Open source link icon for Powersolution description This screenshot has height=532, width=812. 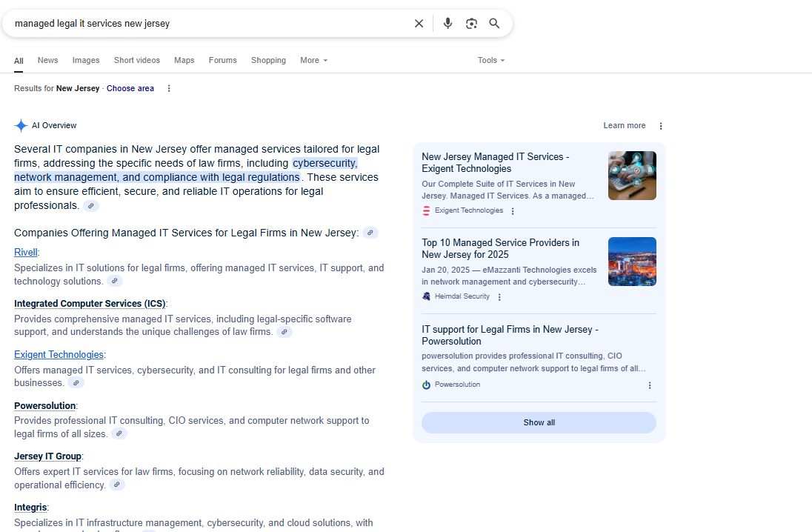tap(119, 433)
